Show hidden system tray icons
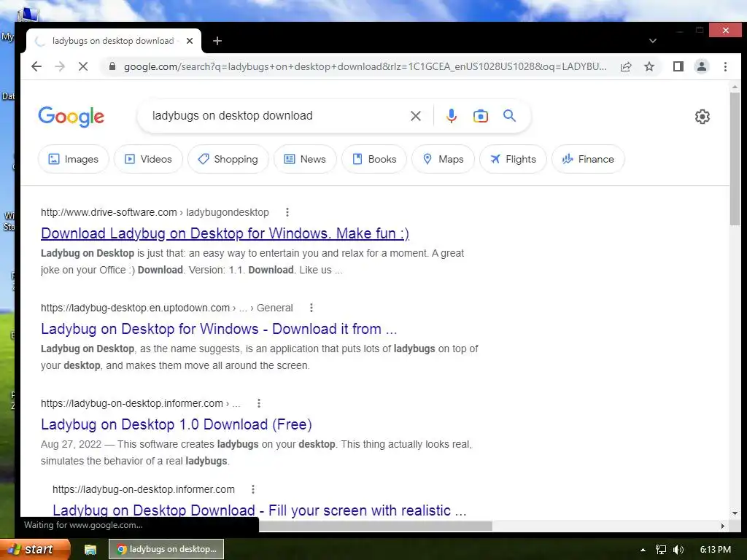 point(643,550)
